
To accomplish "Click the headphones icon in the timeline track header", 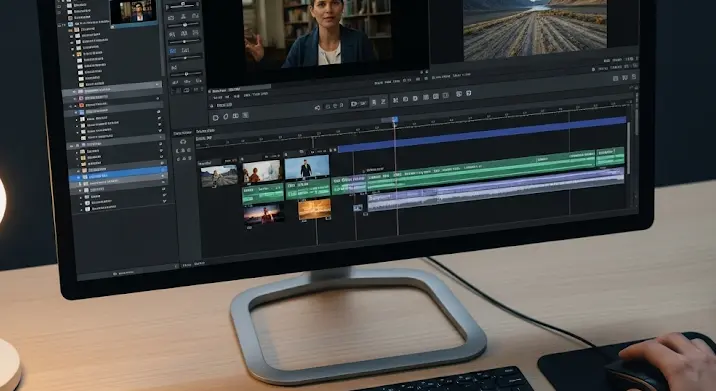I will 183,142.
